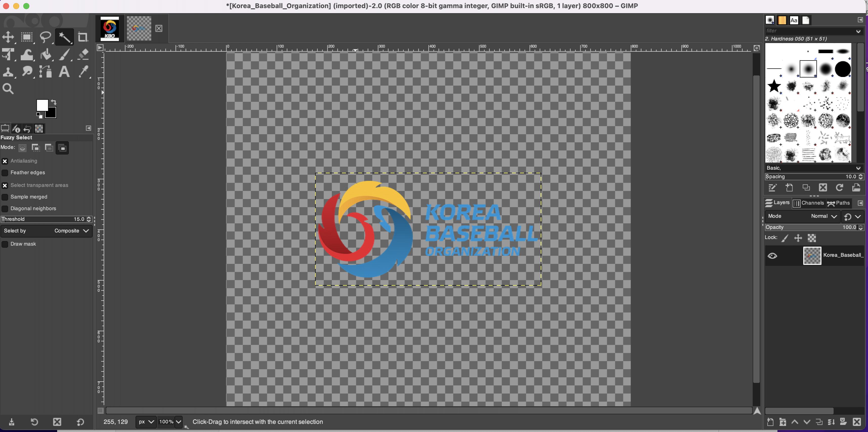Click the background black color swatch
868x432 pixels.
pyautogui.click(x=52, y=113)
